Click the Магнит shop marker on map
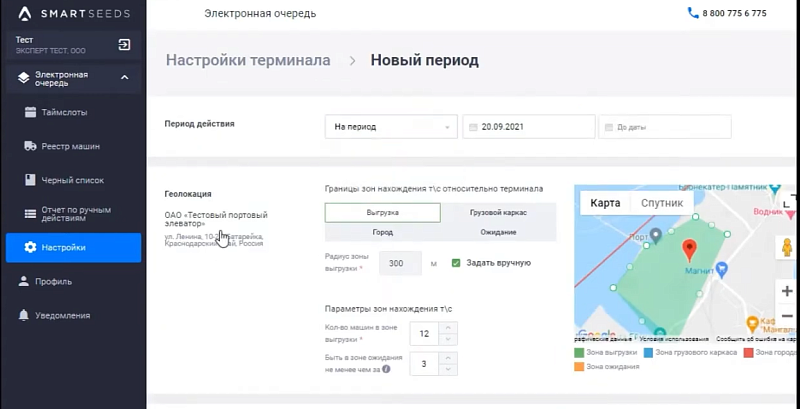 721,268
